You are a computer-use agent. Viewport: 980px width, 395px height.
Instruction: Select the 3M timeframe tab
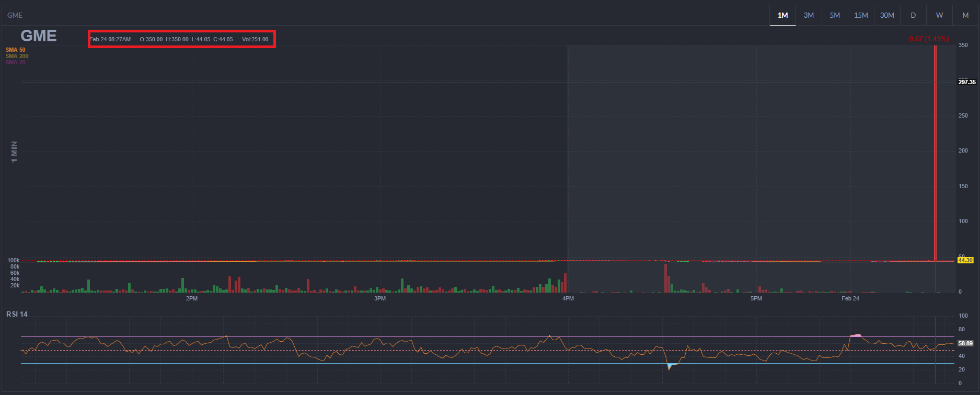pyautogui.click(x=809, y=15)
